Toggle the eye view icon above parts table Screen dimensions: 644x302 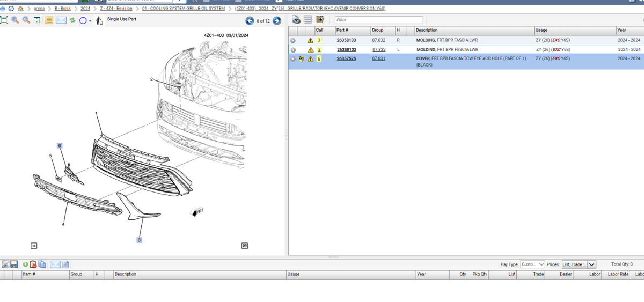pyautogui.click(x=296, y=20)
